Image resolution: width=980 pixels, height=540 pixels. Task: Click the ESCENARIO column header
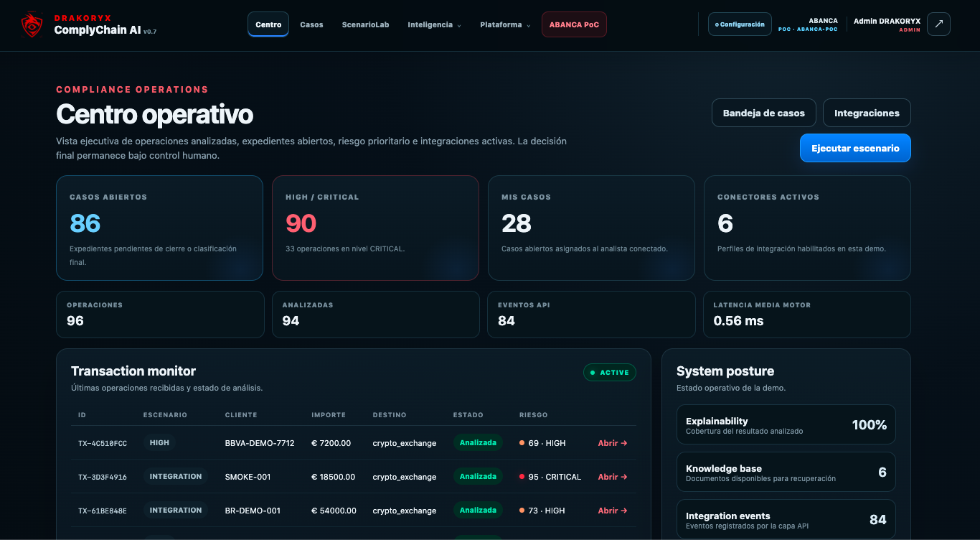click(165, 415)
